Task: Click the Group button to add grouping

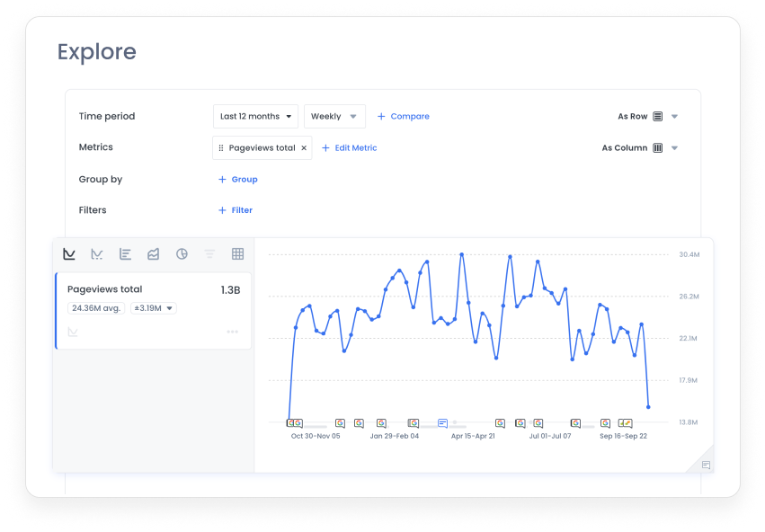Action: tap(237, 179)
